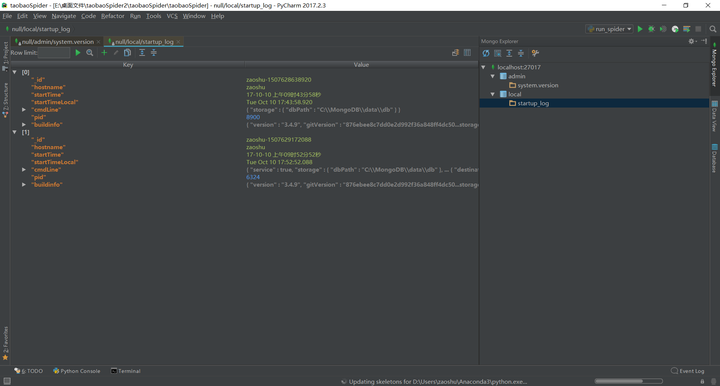Screen dimensions: 720x386
Task: Open Mongo shell icon in Mongo Explorer
Action: pos(498,53)
